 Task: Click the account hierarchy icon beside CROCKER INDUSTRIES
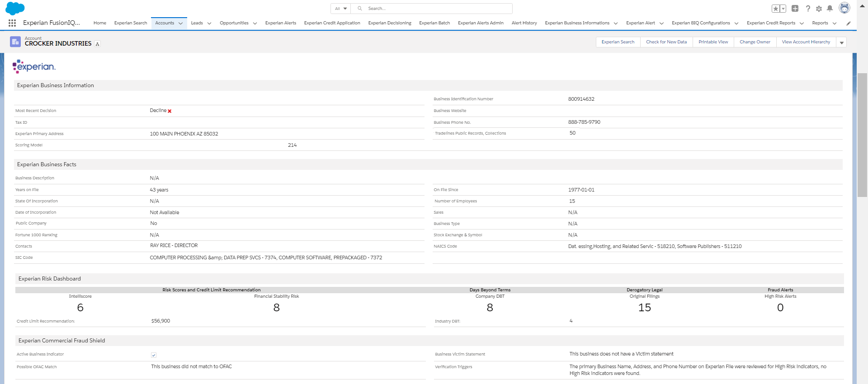(x=97, y=44)
